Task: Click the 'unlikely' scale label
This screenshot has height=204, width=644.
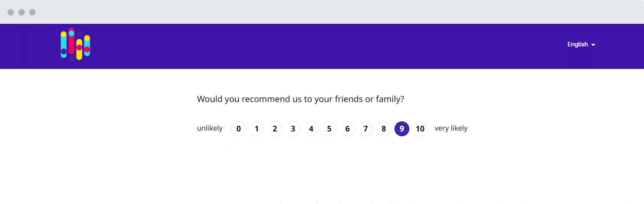Action: 210,128
